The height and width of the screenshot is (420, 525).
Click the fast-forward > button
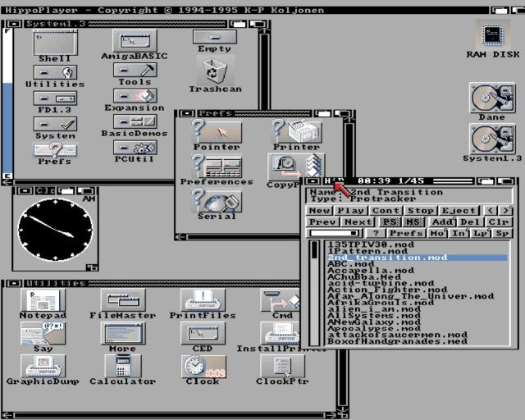[505, 211]
